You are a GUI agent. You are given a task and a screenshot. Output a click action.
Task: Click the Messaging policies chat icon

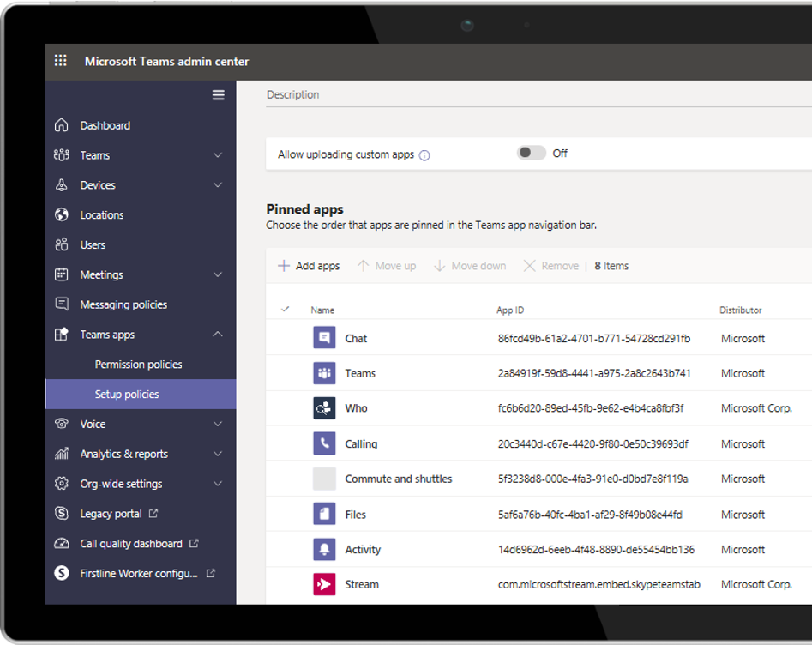pyautogui.click(x=61, y=304)
